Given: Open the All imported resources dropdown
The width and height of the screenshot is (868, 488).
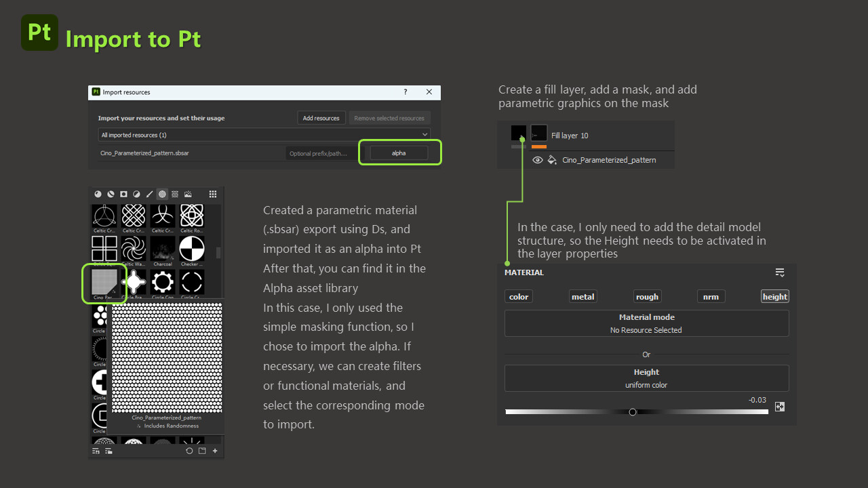Looking at the screenshot, I should pyautogui.click(x=264, y=135).
